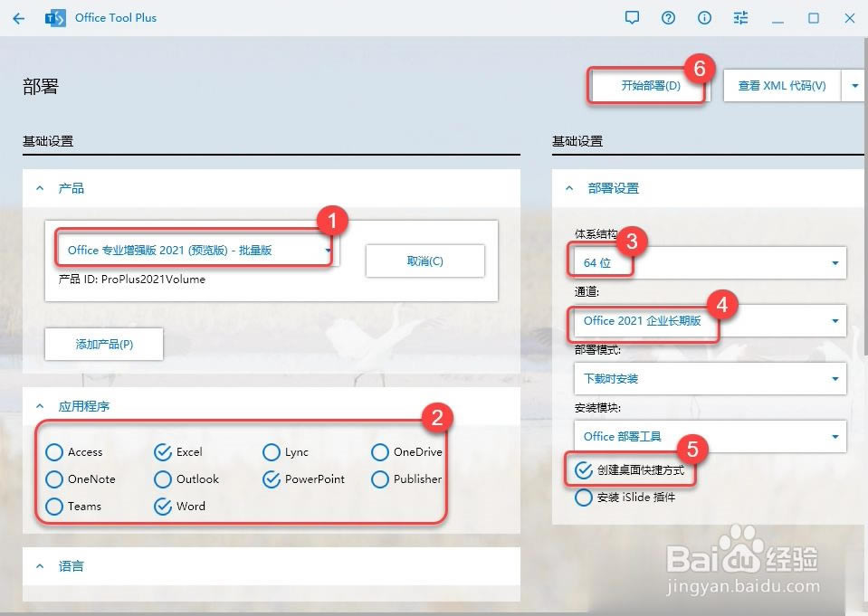Uncheck the Word application option
This screenshot has width=868, height=616.
(180, 507)
